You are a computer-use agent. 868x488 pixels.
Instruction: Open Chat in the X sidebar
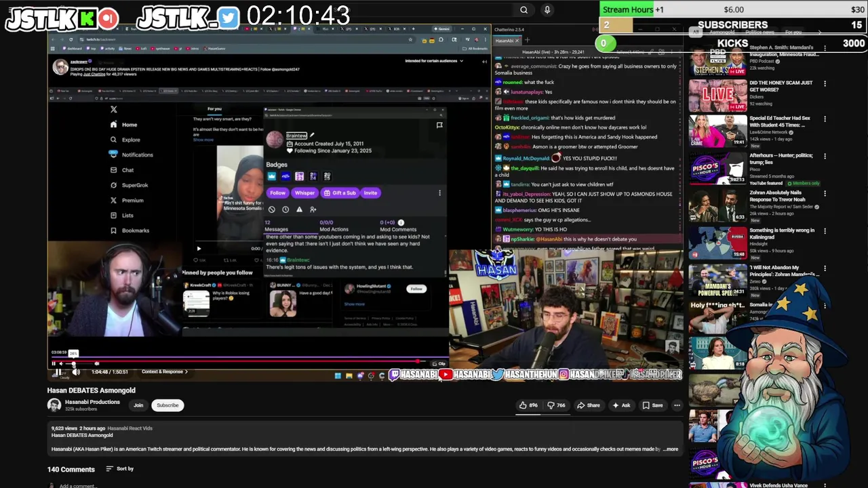coord(121,170)
